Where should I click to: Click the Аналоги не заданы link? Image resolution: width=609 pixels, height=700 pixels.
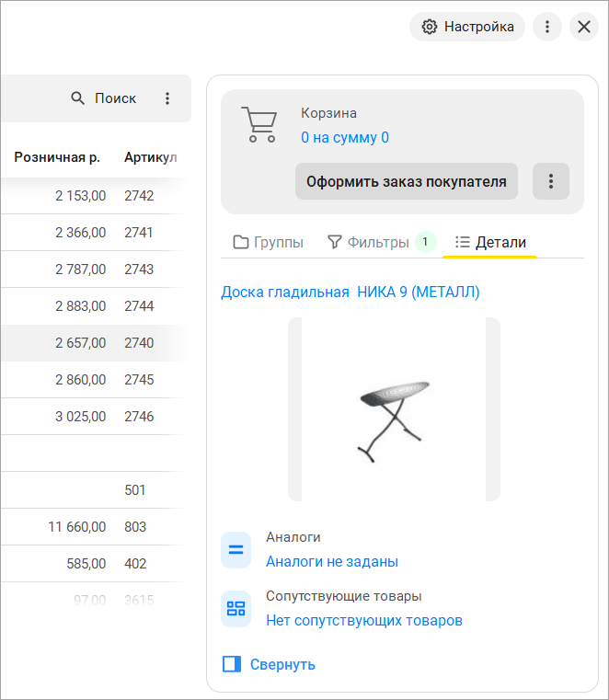(x=331, y=561)
